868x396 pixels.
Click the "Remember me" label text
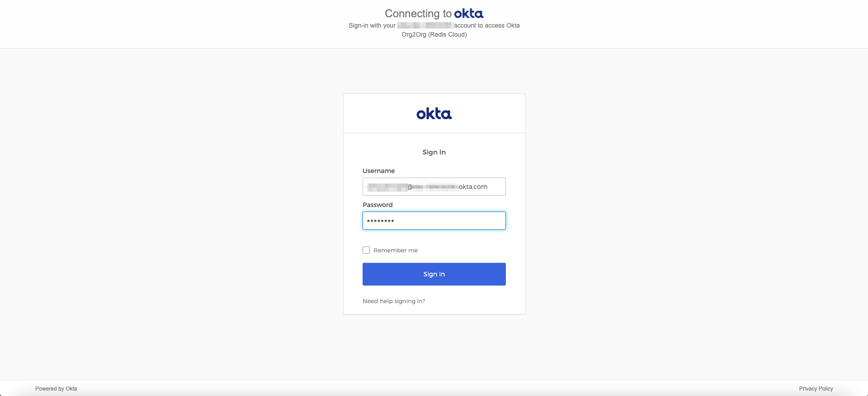[395, 250]
